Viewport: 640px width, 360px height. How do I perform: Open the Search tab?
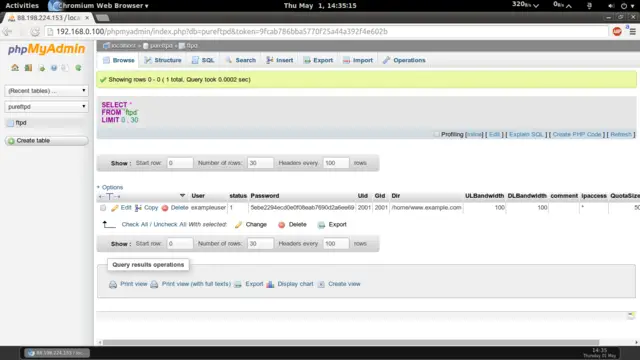(x=241, y=60)
